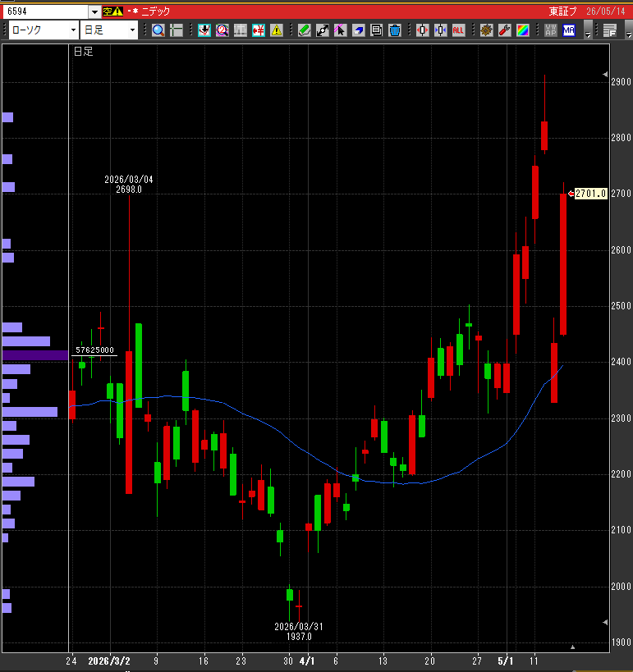Click the lower scale arrow near 1900
Screen dimensions: 633x672
coord(605,622)
